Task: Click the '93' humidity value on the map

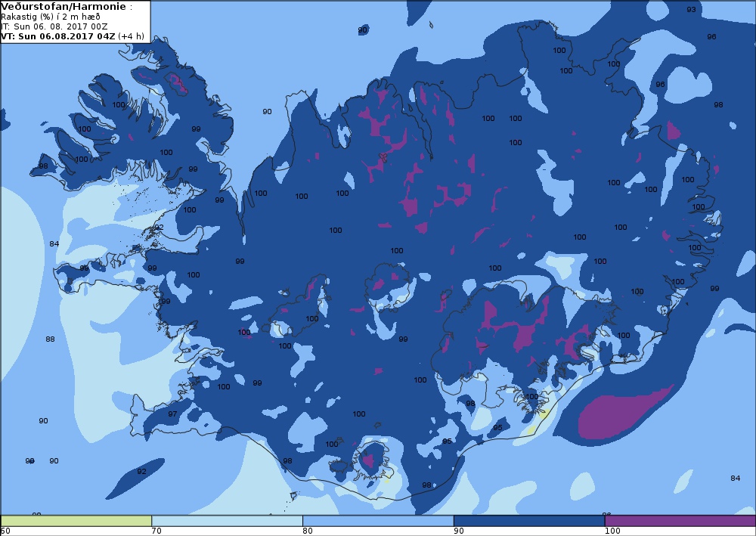Action: pos(692,10)
